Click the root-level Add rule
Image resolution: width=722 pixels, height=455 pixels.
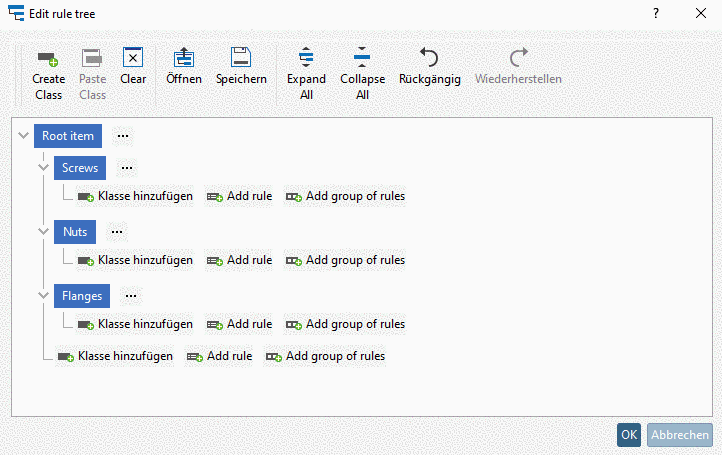[220, 356]
